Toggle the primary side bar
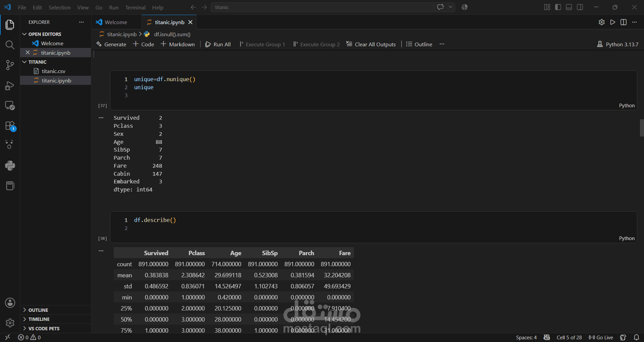Viewport: 644px width, 342px height. (x=558, y=7)
